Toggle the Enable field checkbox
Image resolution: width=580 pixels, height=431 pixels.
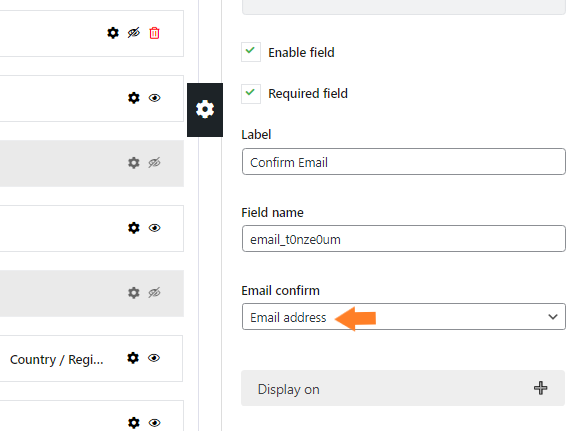251,52
